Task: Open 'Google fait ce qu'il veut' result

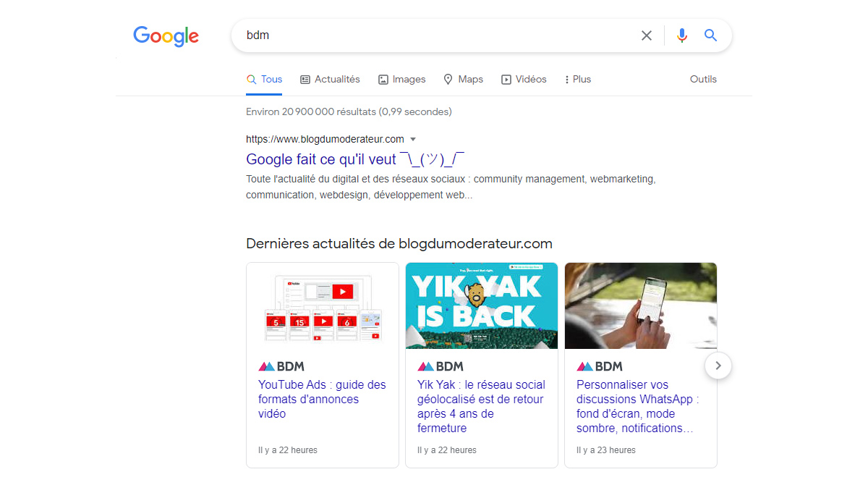Action: [x=354, y=159]
